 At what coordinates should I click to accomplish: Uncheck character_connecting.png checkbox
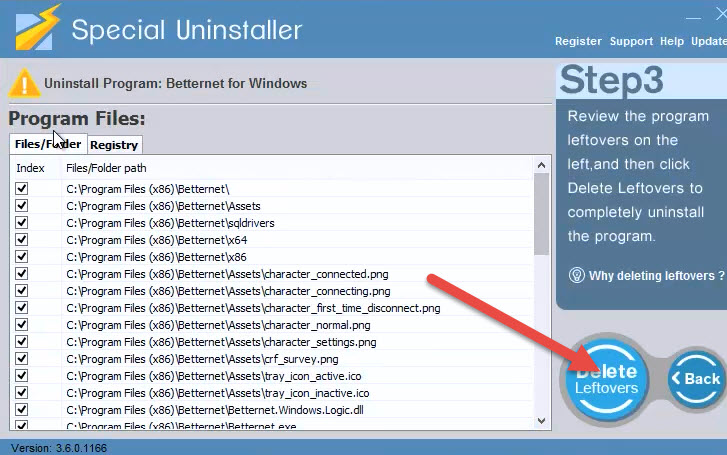[x=21, y=290]
